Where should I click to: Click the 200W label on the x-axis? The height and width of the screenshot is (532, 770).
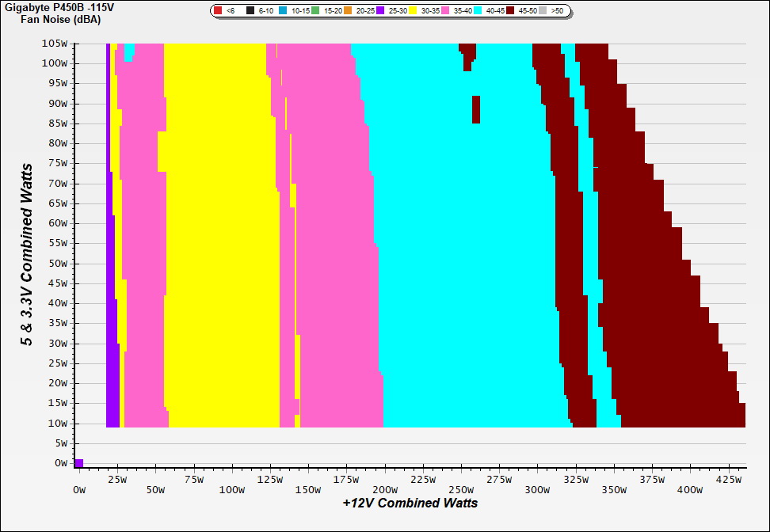pos(386,490)
